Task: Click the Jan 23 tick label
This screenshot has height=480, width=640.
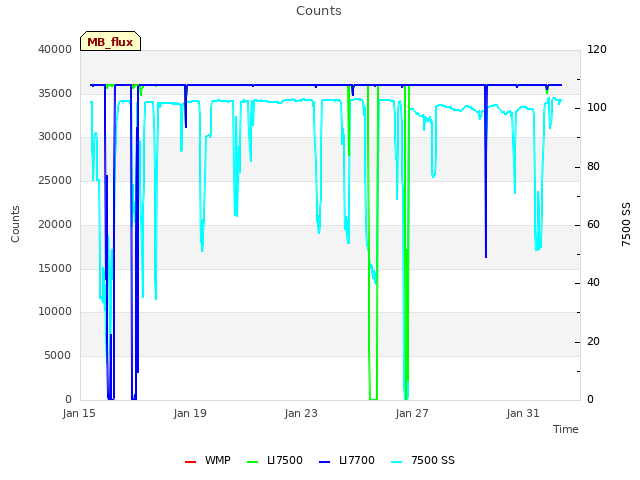Action: click(x=301, y=413)
